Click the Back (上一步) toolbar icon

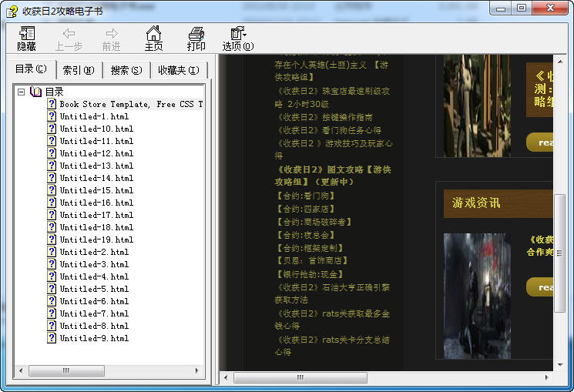[x=69, y=39]
